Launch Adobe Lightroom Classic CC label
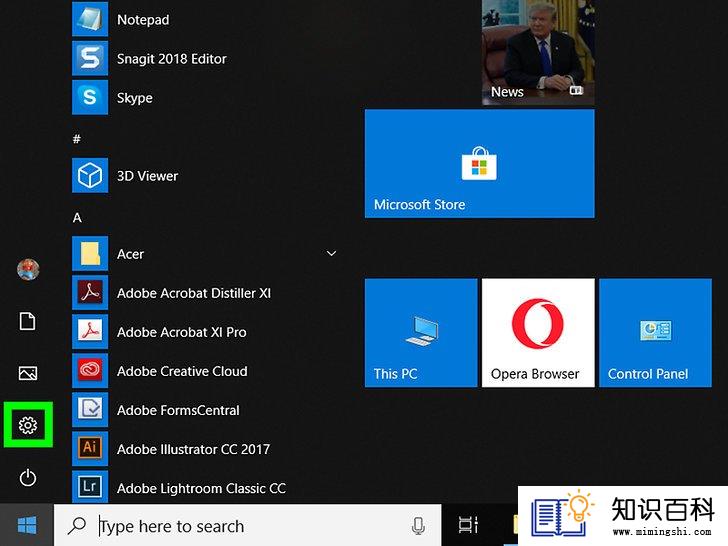The height and width of the screenshot is (546, 728). pos(202,488)
